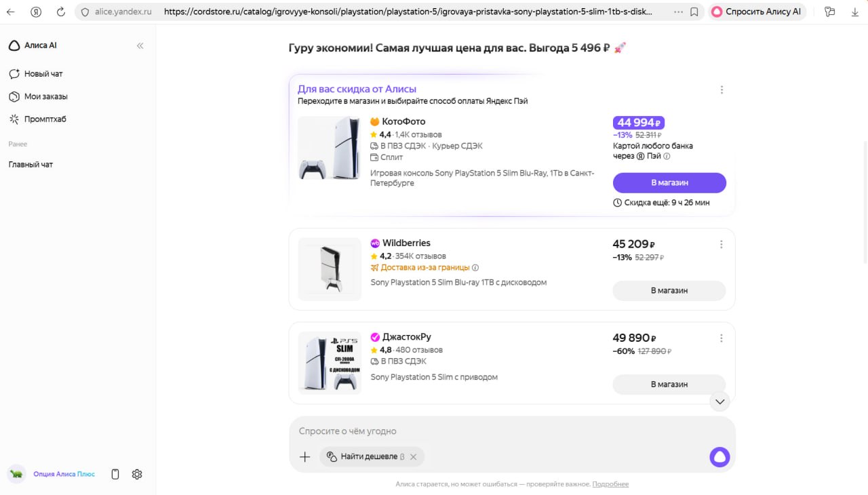
Task: Bookmark the page via address bar icon
Action: click(694, 12)
